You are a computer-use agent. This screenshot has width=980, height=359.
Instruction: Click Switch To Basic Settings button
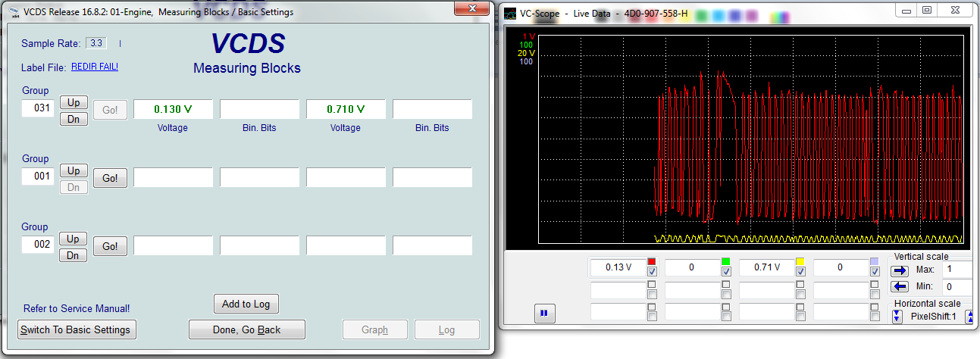click(x=75, y=329)
